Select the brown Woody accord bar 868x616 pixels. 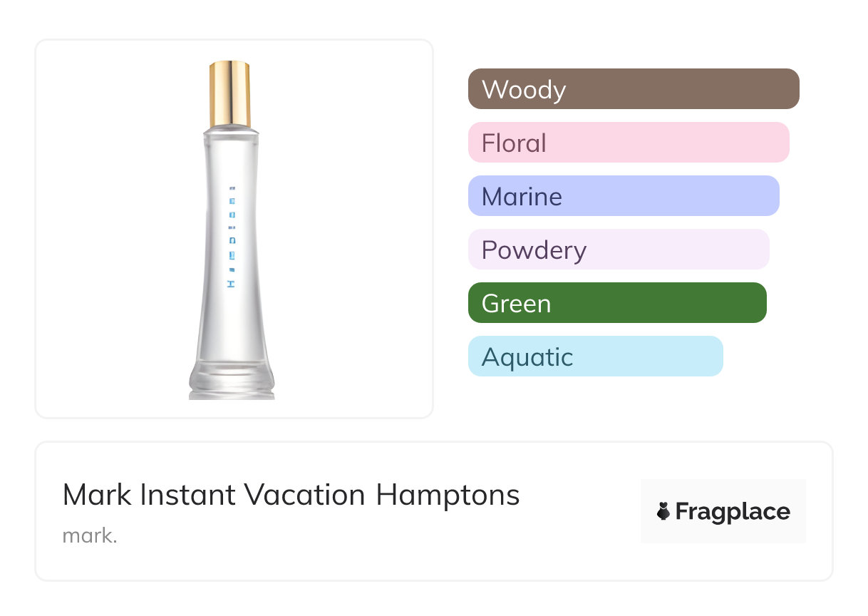click(x=633, y=89)
